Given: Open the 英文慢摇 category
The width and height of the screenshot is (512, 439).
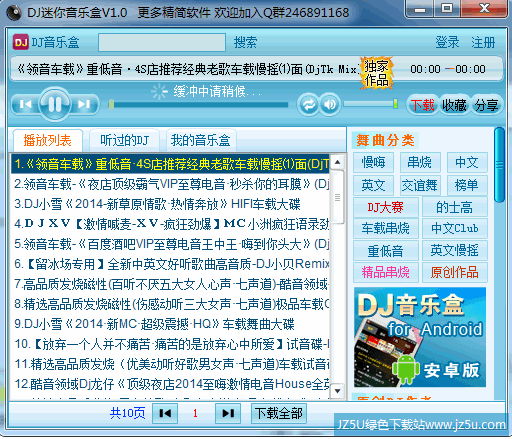Looking at the screenshot, I should (455, 250).
